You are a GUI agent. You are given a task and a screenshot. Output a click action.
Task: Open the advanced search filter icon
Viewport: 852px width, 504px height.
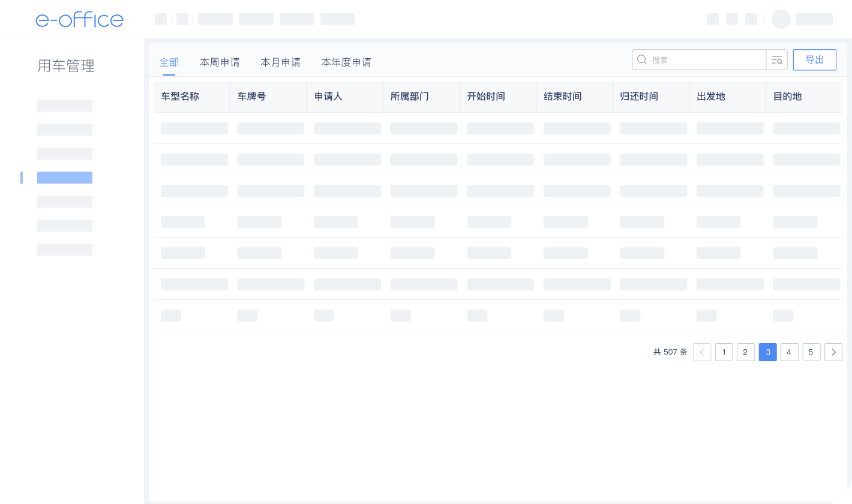(x=777, y=60)
